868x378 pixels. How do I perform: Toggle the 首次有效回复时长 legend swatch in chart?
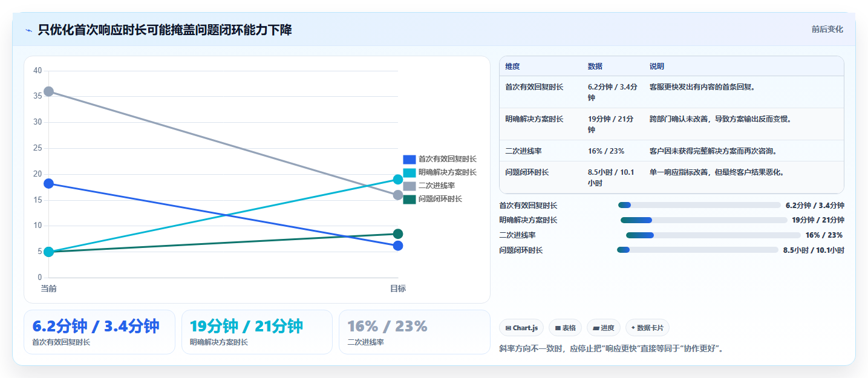pyautogui.click(x=410, y=159)
